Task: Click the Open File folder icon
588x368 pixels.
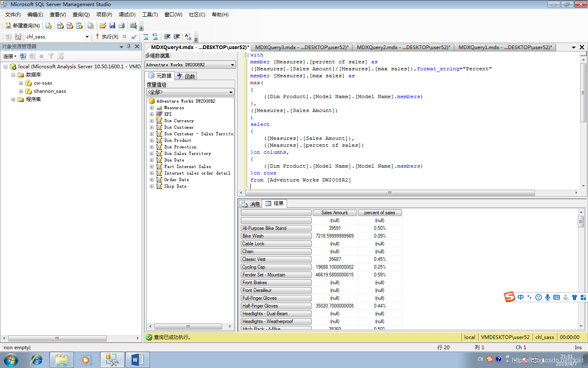Action: (102, 25)
